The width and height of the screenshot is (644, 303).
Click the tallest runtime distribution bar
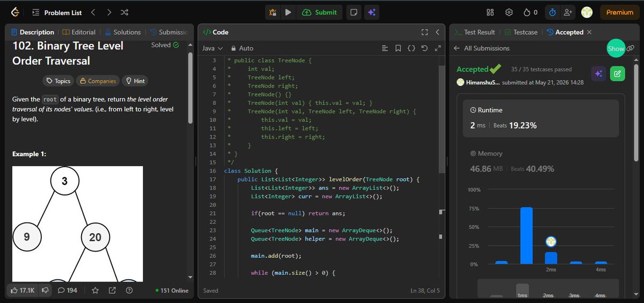click(526, 236)
